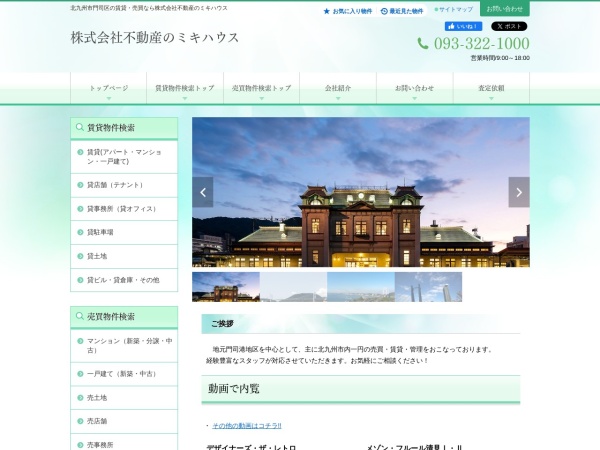Click the second slideshow thumbnail with mountain
This screenshot has width=600, height=450.
tap(293, 287)
